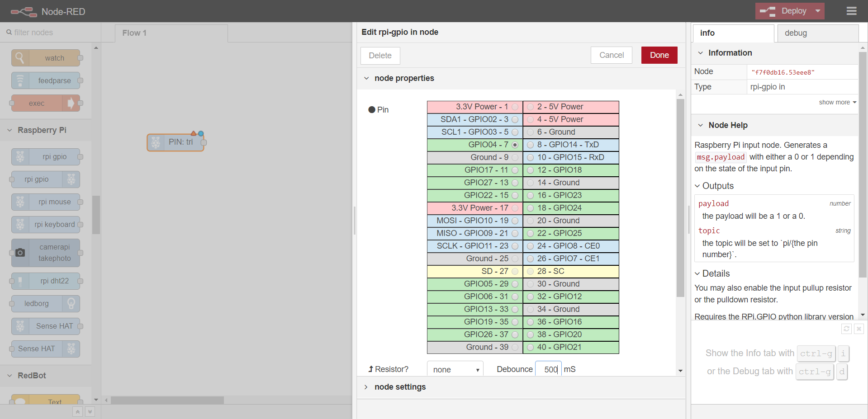Screen dimensions: 868x419
Task: Collapse all palette categories arrow
Action: coord(78,412)
